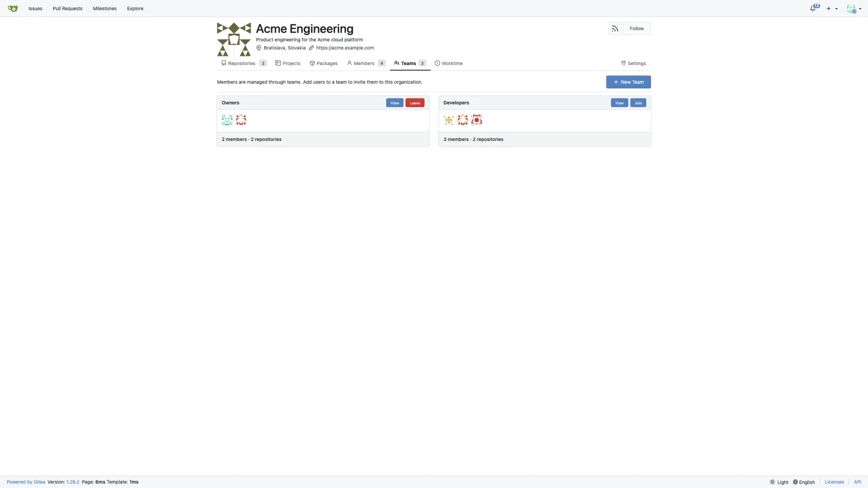Screen dimensions: 868x488
Task: Open the user avatar profile menu
Action: 854,9
